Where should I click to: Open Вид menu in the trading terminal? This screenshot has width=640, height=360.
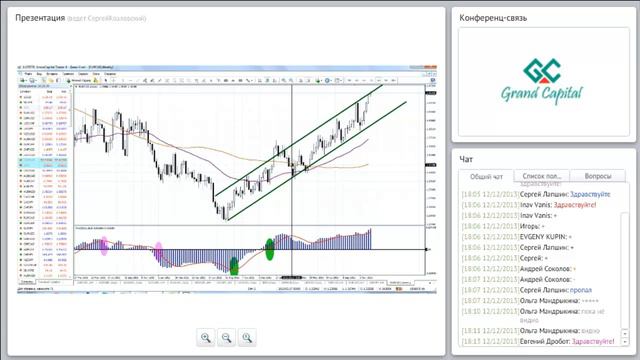point(39,74)
